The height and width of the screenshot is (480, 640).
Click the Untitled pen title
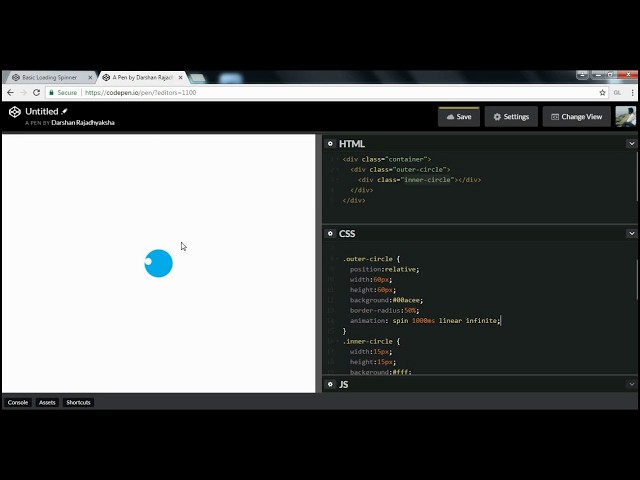pos(42,111)
